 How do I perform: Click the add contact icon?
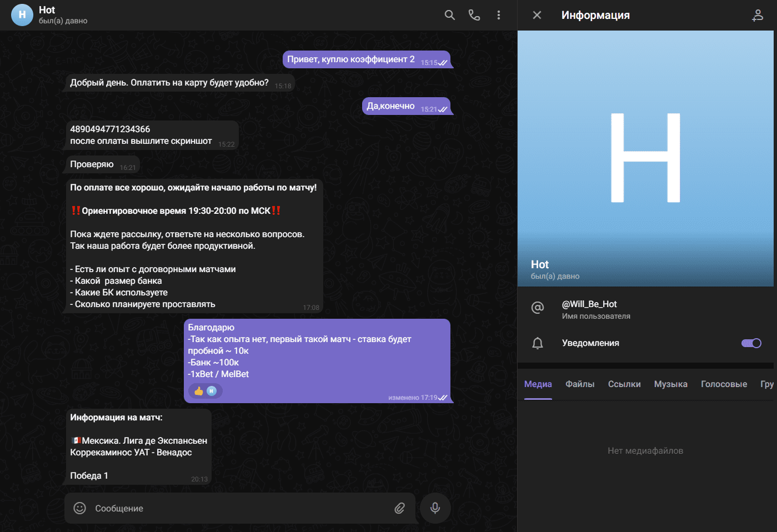point(758,16)
